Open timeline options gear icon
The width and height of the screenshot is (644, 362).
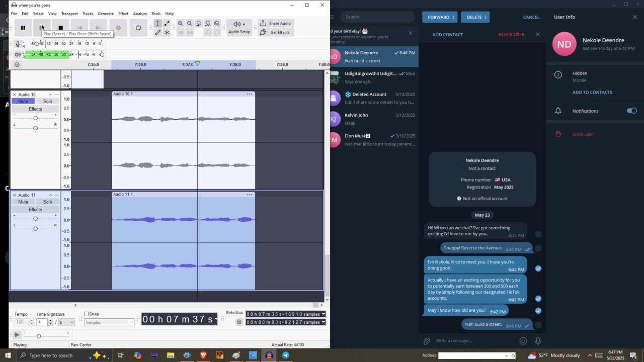(x=17, y=65)
